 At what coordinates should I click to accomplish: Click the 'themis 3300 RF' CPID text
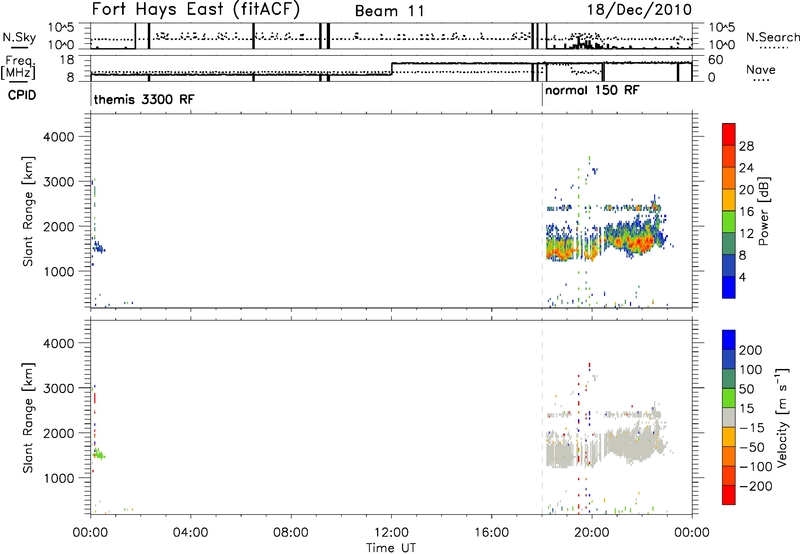click(x=144, y=99)
